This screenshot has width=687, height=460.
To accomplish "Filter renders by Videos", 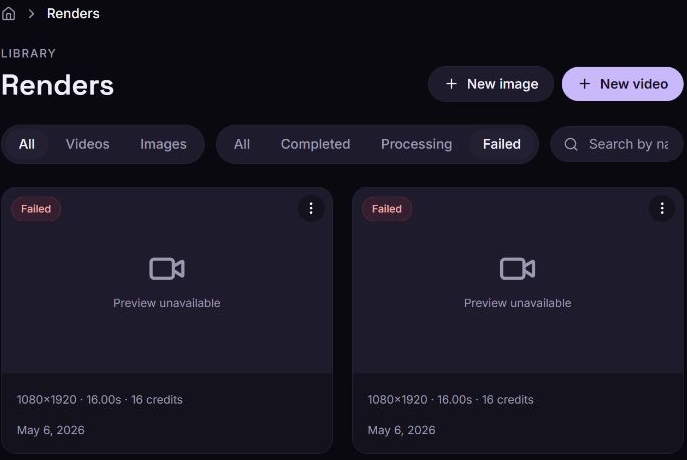I will (88, 144).
